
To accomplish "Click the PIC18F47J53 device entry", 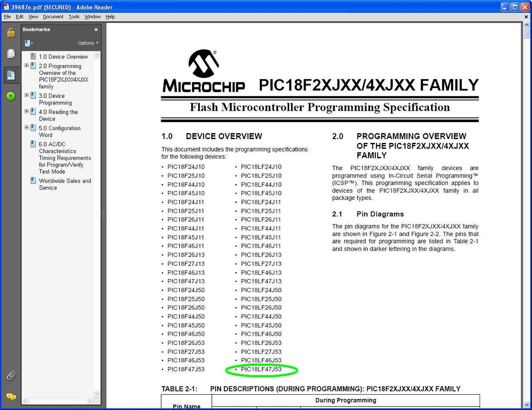I will [186, 369].
